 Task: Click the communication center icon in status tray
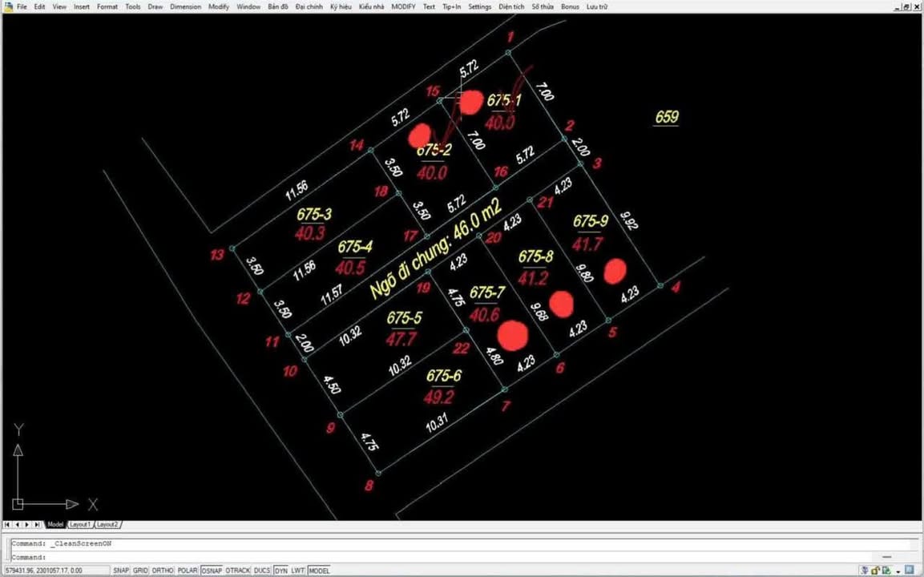pos(865,571)
